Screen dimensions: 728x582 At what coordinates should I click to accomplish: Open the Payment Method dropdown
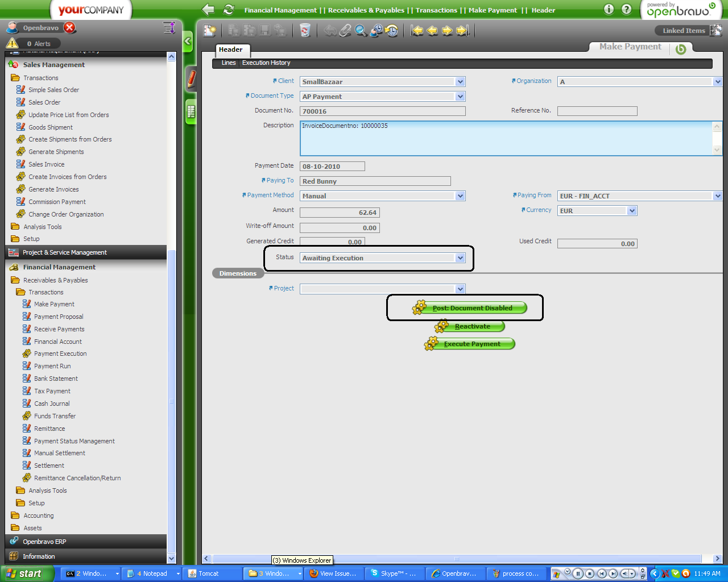pyautogui.click(x=460, y=196)
